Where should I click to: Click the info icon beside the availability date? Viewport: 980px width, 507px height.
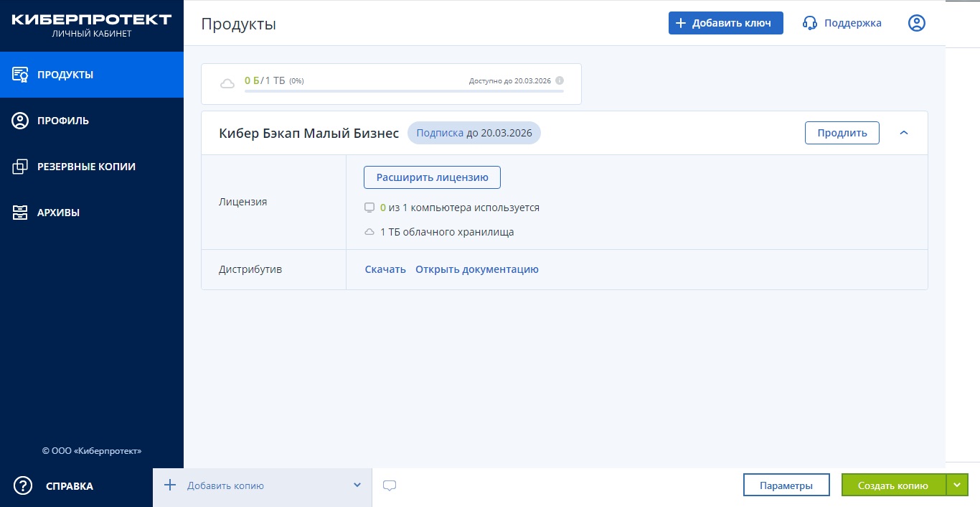pos(560,80)
